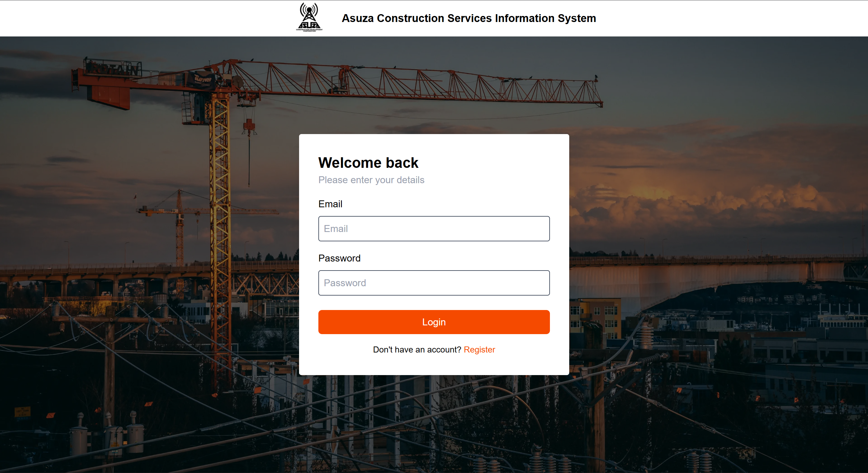Click the header title text

pos(469,18)
